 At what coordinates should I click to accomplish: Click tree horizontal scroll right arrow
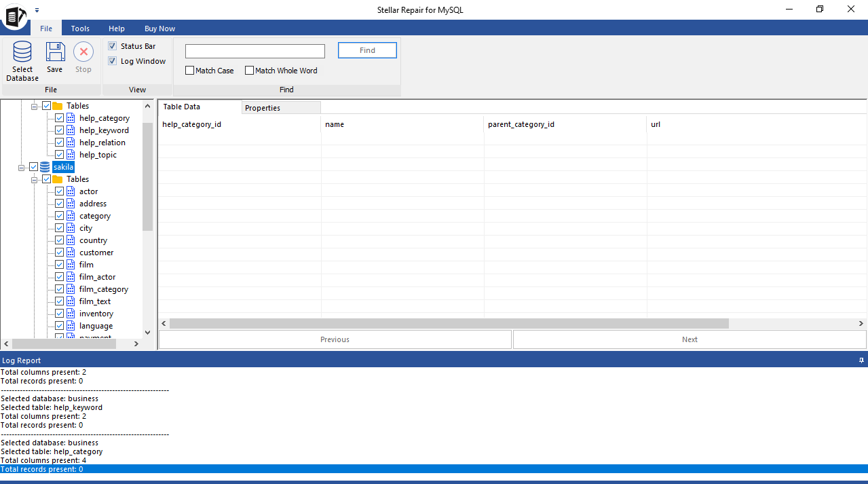[136, 344]
